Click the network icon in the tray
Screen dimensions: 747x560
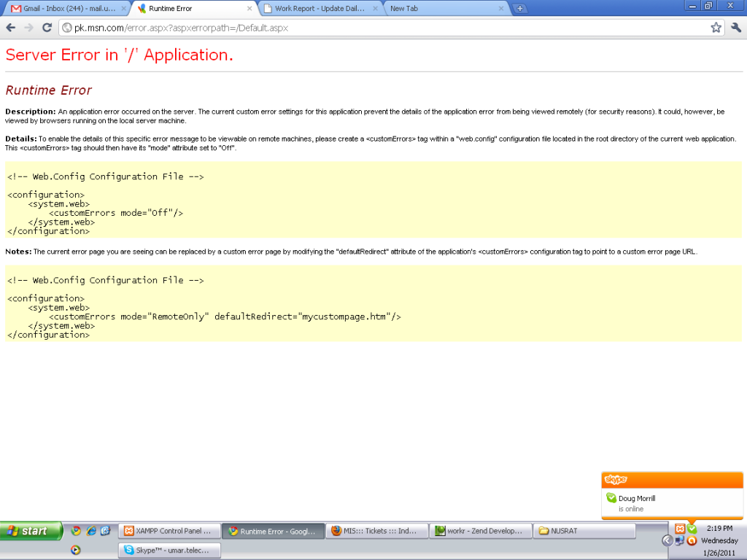[x=679, y=541]
